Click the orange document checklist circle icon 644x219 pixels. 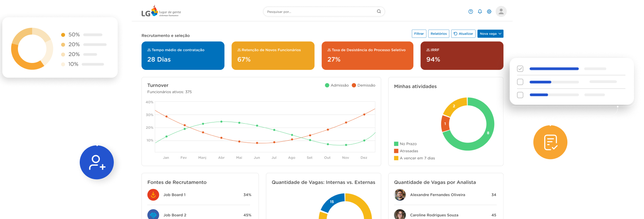550,142
